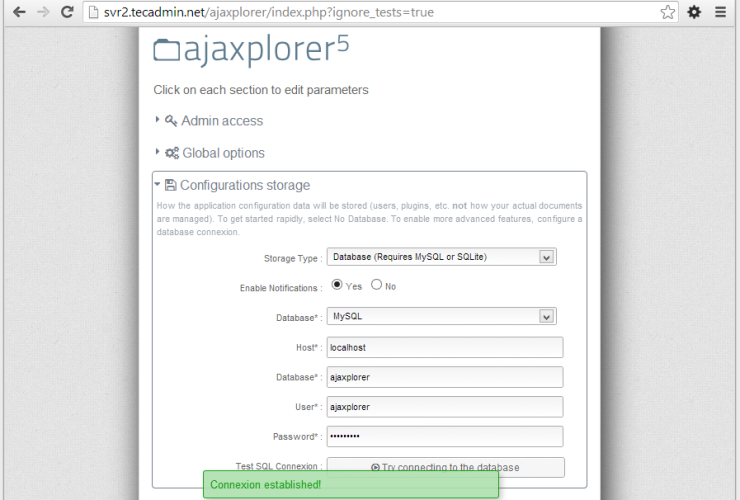Select Yes for Enable Notifications
The width and height of the screenshot is (740, 500).
pos(337,285)
